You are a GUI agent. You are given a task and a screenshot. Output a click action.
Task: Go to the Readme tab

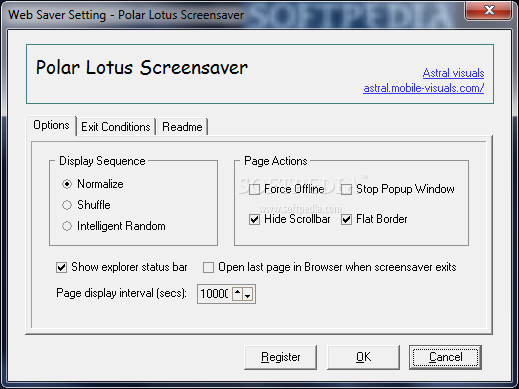coord(182,127)
